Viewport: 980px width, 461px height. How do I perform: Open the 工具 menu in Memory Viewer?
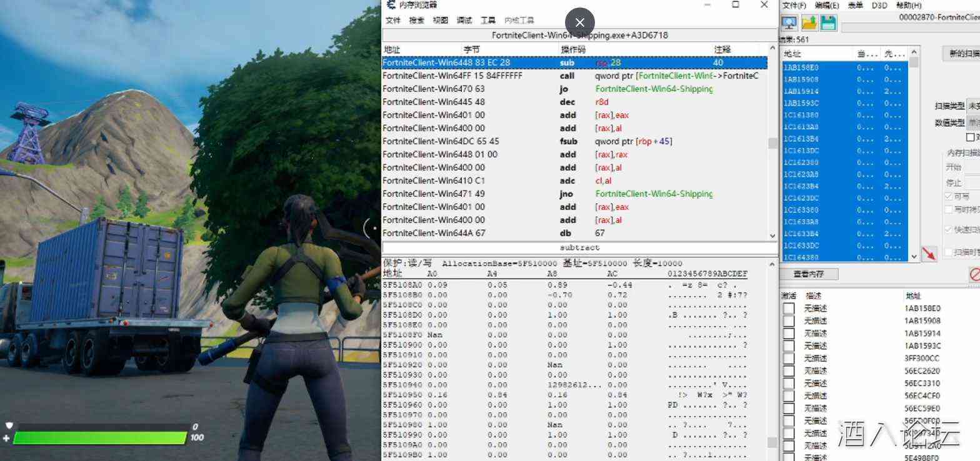[488, 21]
